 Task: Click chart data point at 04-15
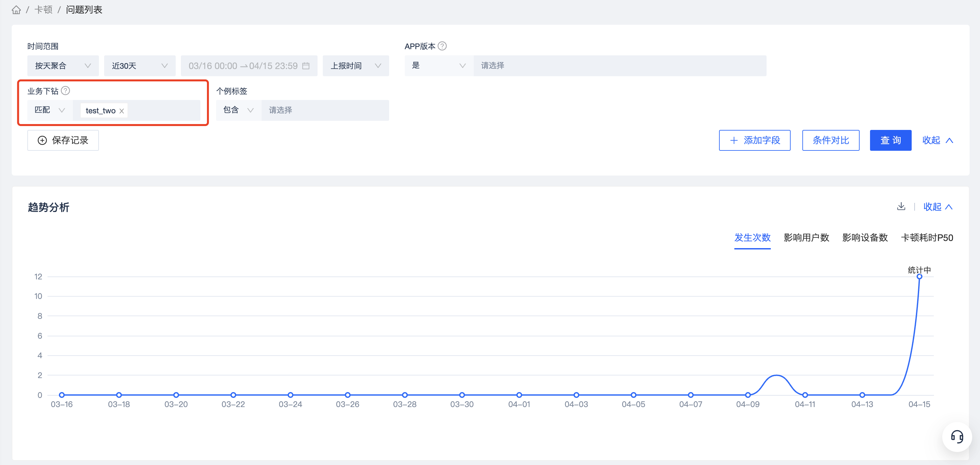pyautogui.click(x=919, y=277)
